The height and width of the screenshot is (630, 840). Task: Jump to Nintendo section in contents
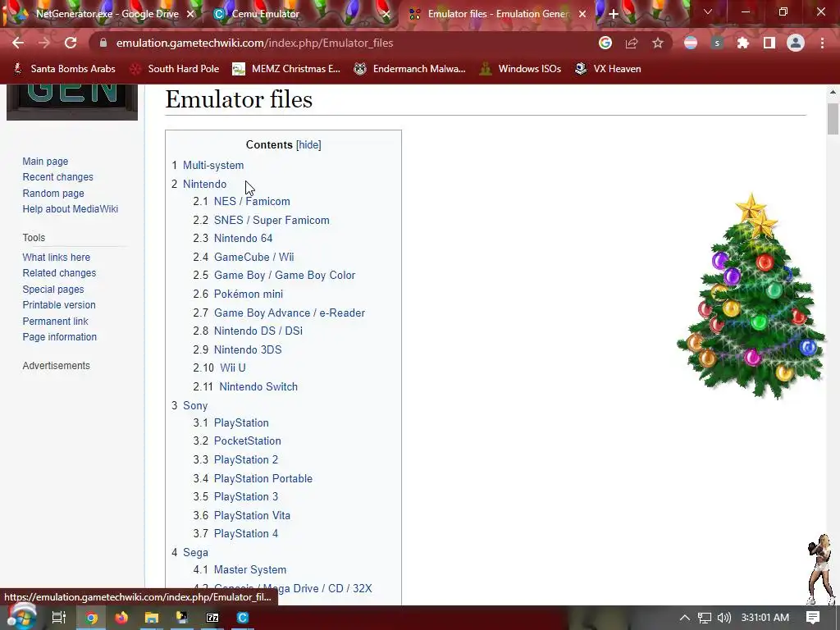pyautogui.click(x=204, y=184)
